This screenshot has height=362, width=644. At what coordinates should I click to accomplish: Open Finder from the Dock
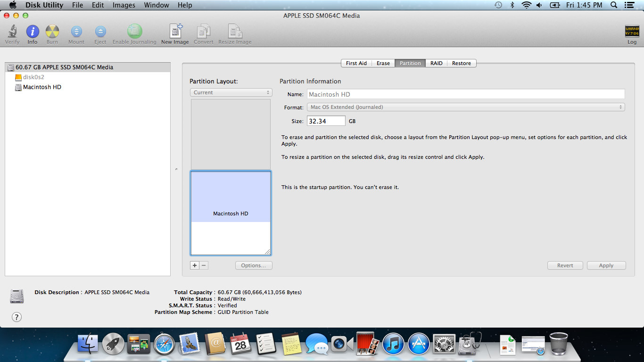88,345
